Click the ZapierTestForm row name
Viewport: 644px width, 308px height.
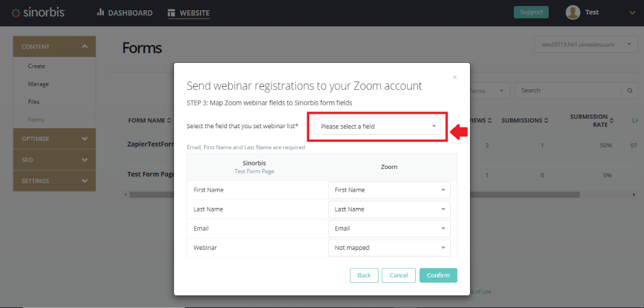tap(151, 144)
